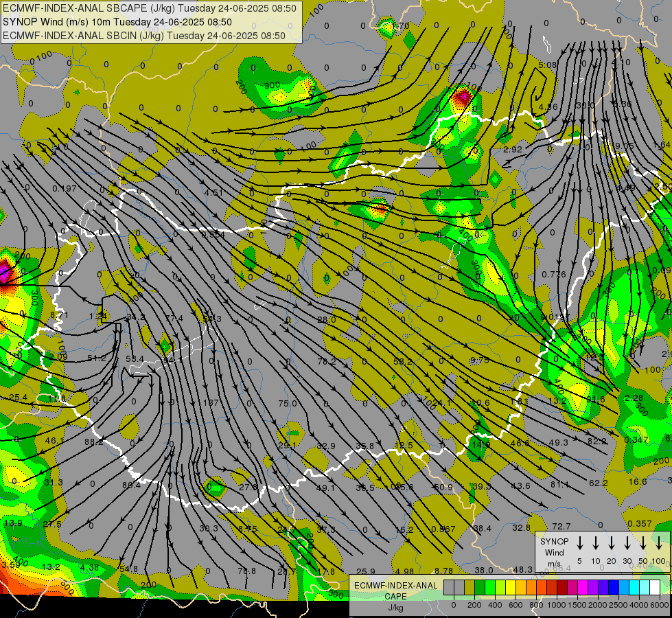672x618 pixels.
Task: Pick the olive swatch in CAPE legend
Action: 470,588
